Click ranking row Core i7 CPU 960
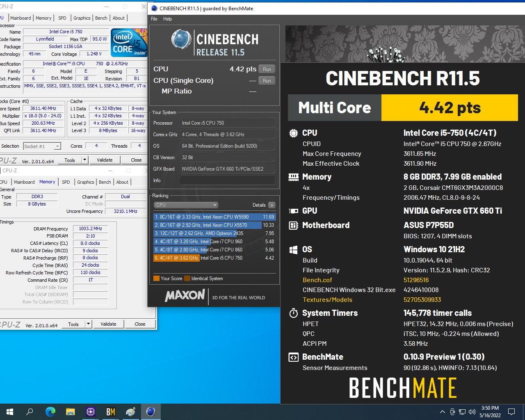525x420 pixels. tap(215, 242)
